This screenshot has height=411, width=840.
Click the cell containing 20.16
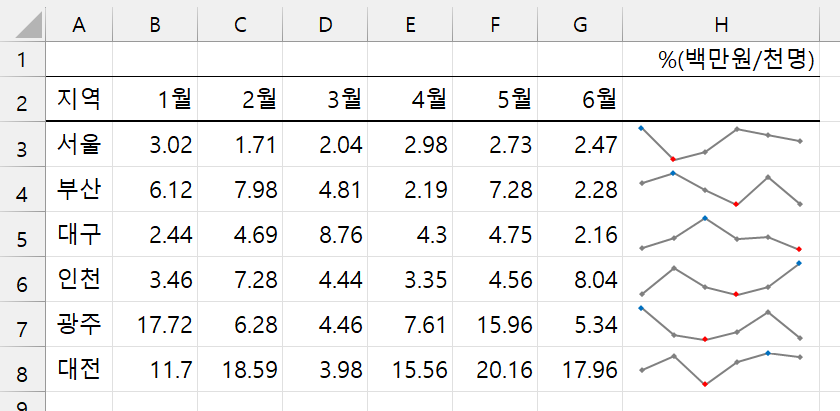click(x=495, y=370)
